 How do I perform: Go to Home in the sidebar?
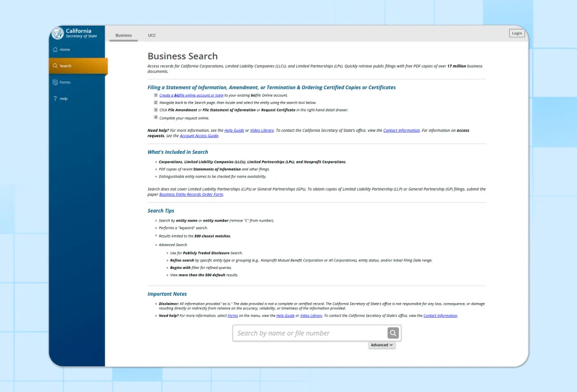coord(65,49)
